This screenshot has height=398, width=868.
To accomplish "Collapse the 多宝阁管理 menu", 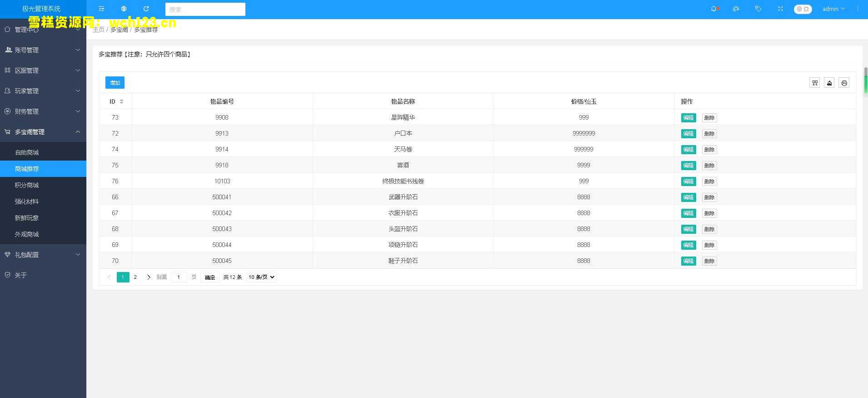I will 43,132.
